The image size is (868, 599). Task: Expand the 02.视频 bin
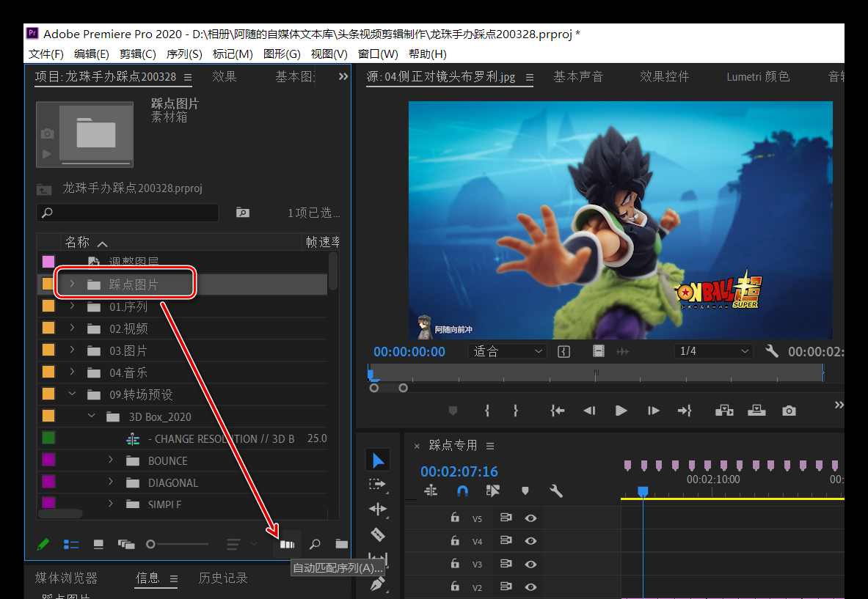(72, 328)
